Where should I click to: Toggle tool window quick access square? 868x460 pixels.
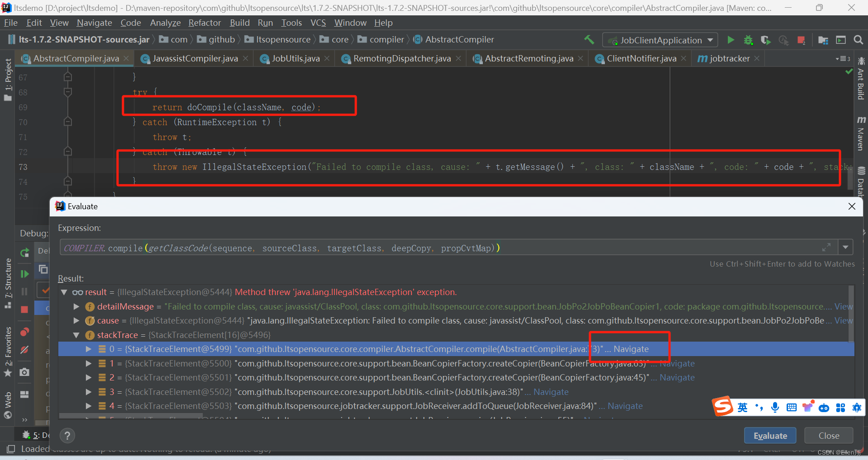tap(11, 449)
